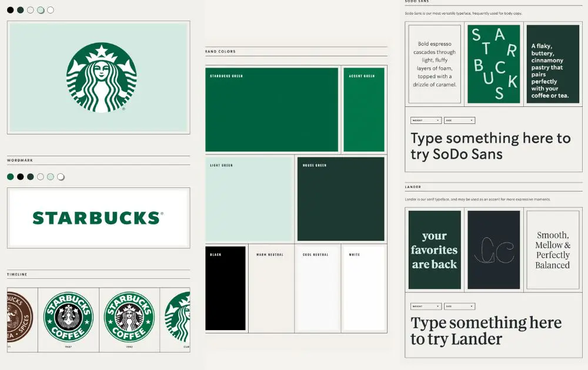Screen dimensions: 588x370
Task: Click the brown original Starbucks logo in the timeline
Action: click(21, 317)
